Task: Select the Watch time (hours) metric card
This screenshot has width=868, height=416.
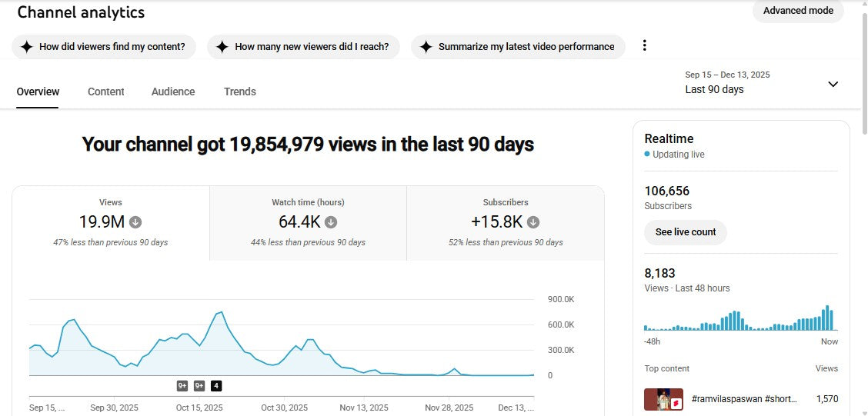Action: coord(308,223)
